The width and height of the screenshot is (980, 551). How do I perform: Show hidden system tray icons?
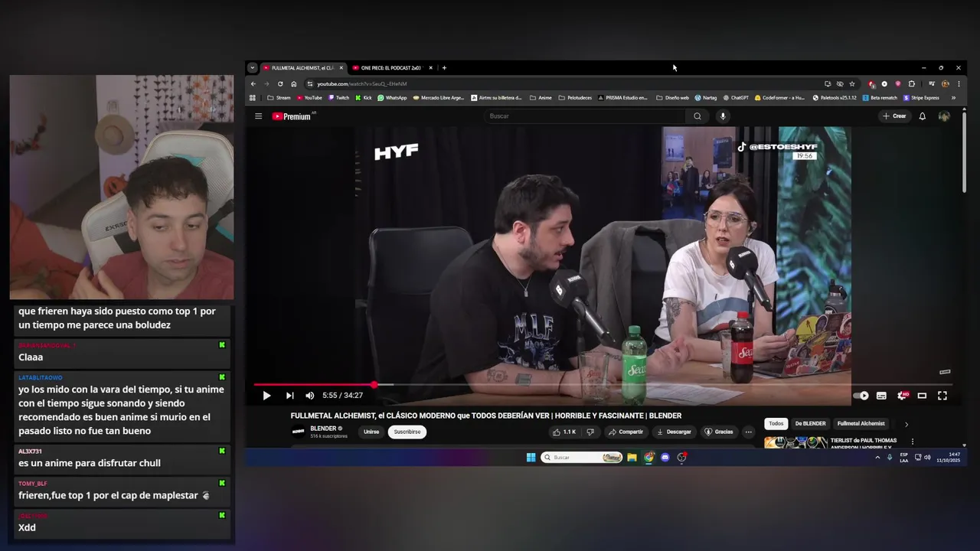(877, 458)
